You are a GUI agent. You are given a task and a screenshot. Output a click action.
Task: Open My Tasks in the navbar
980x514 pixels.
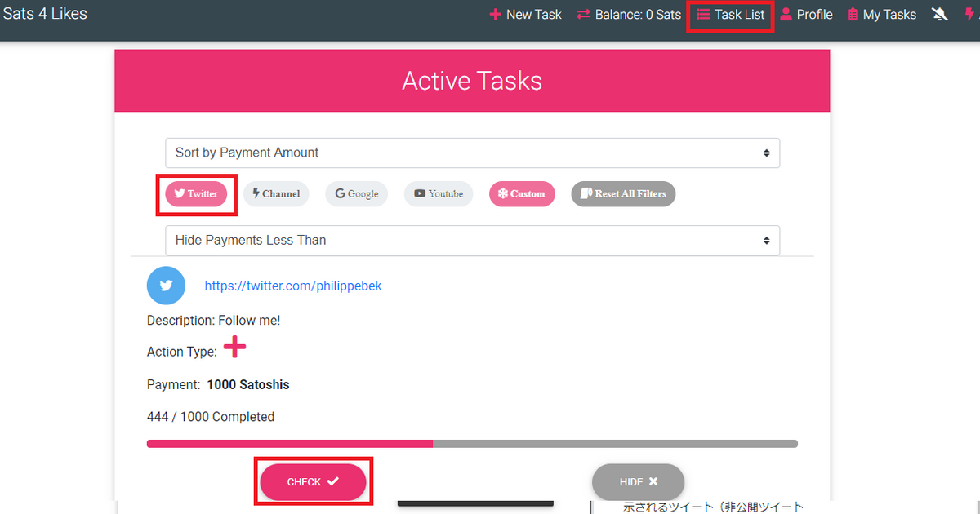click(881, 15)
